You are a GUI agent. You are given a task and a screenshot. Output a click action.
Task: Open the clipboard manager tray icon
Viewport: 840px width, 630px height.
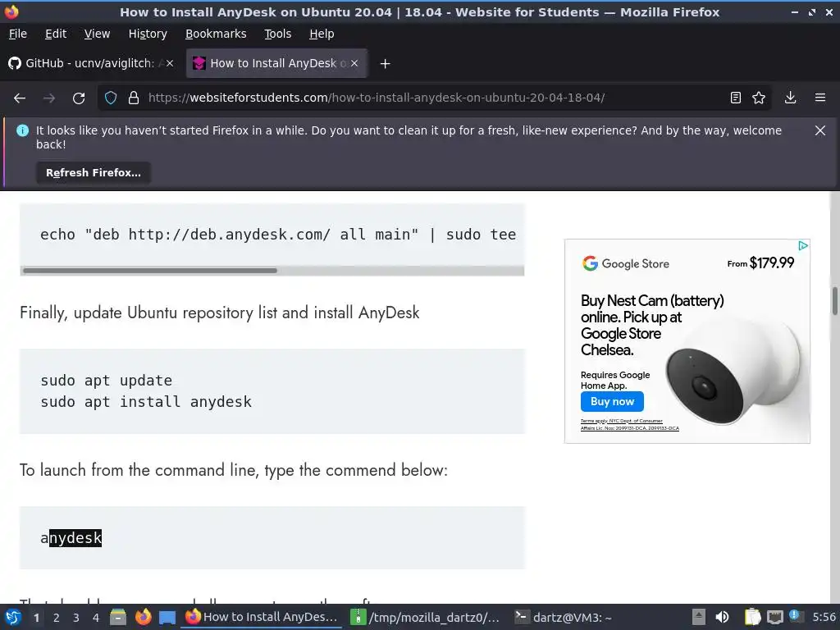(x=752, y=617)
